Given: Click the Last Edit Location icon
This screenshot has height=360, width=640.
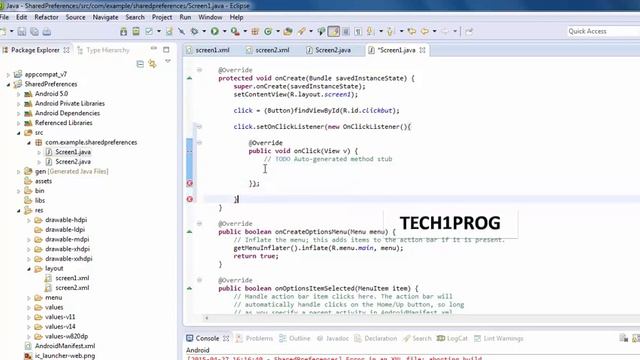Looking at the screenshot, I should [411, 31].
